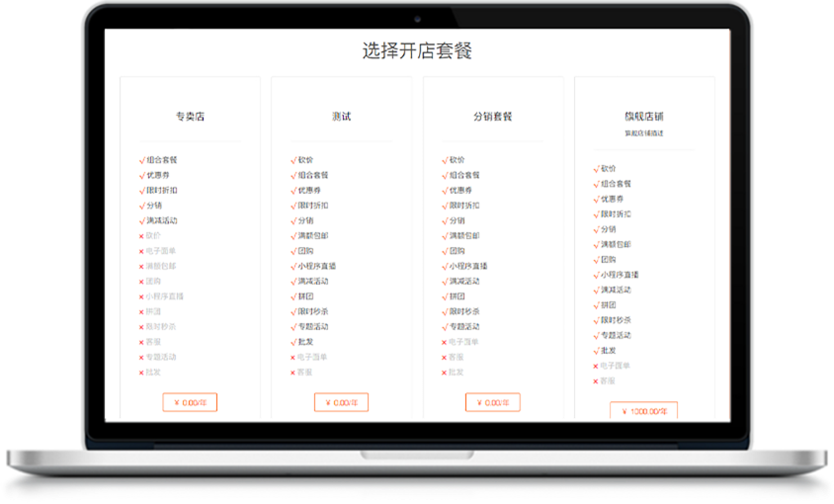This screenshot has width=834, height=504.
Task: Click the checkmark beside 团购 in 分销套餐
Action: pyautogui.click(x=445, y=251)
